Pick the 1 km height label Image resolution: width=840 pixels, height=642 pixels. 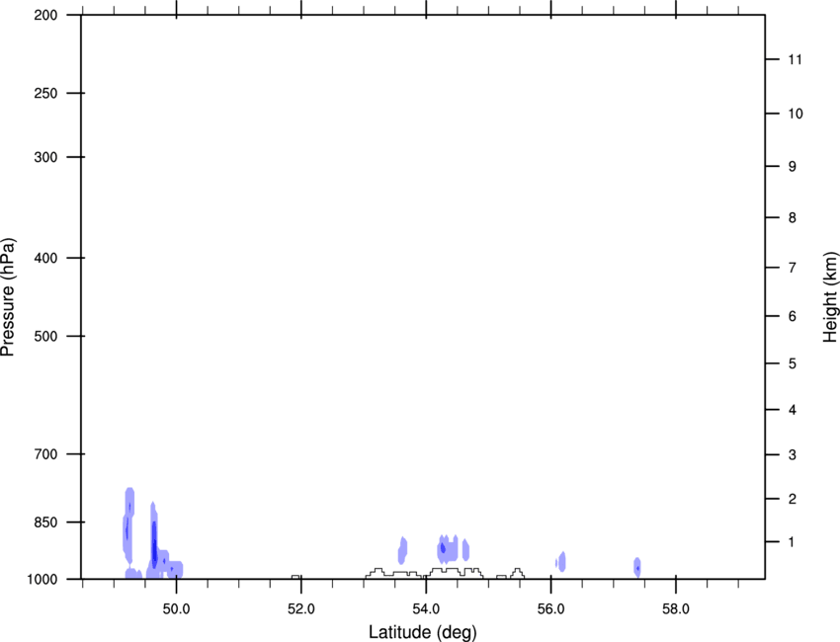[792, 542]
